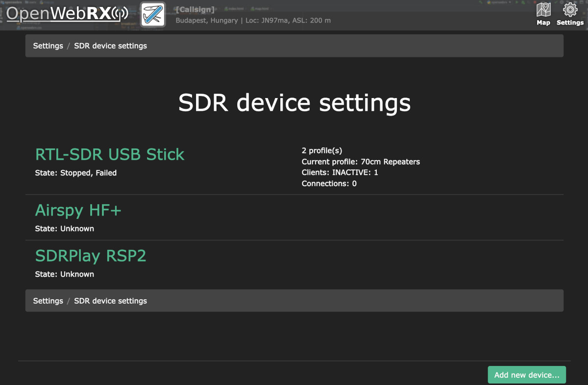Open the Map view icon
The height and width of the screenshot is (385, 588).
(543, 14)
